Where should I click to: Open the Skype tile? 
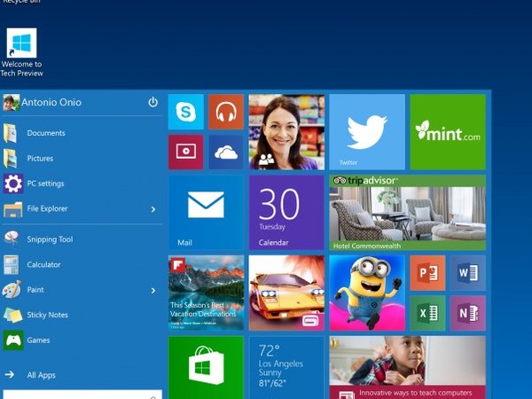tap(186, 112)
